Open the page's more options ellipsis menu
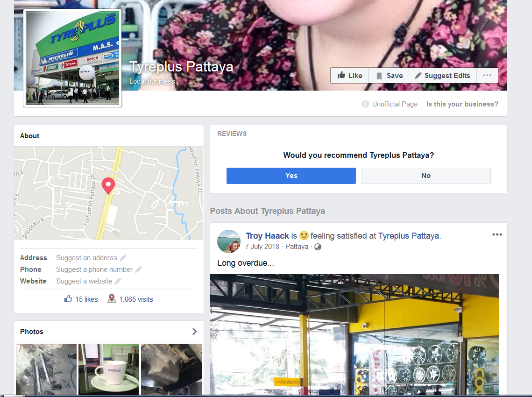Viewport: 532px width, 397px height. pyautogui.click(x=487, y=75)
